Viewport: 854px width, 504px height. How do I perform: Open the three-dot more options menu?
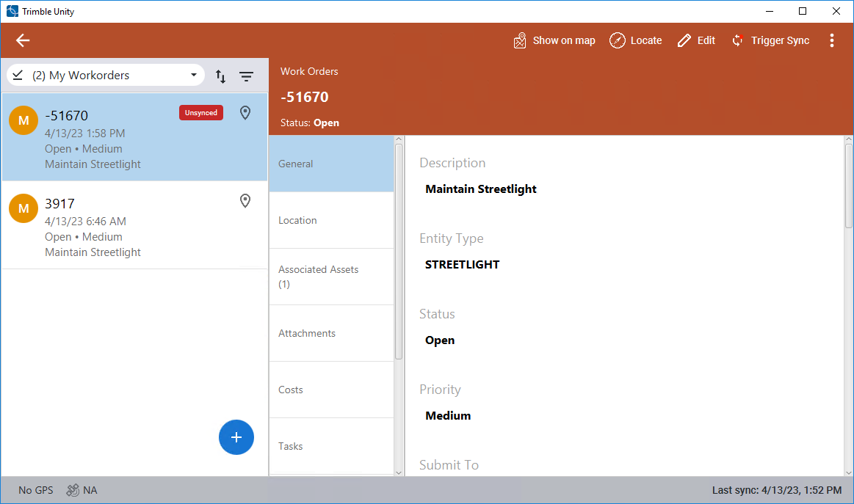(831, 40)
